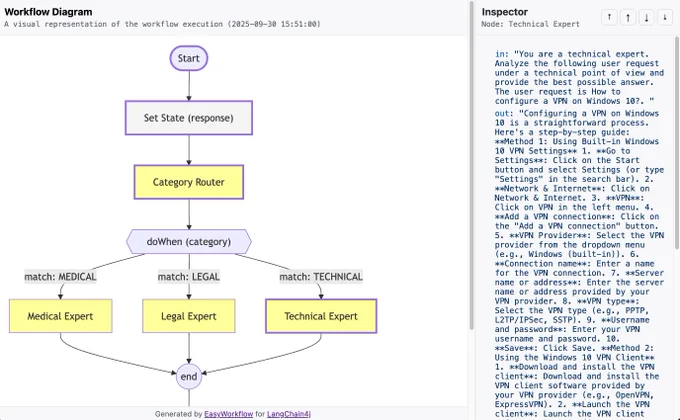680x420 pixels.
Task: Select the Legal Expert node
Action: tap(189, 316)
